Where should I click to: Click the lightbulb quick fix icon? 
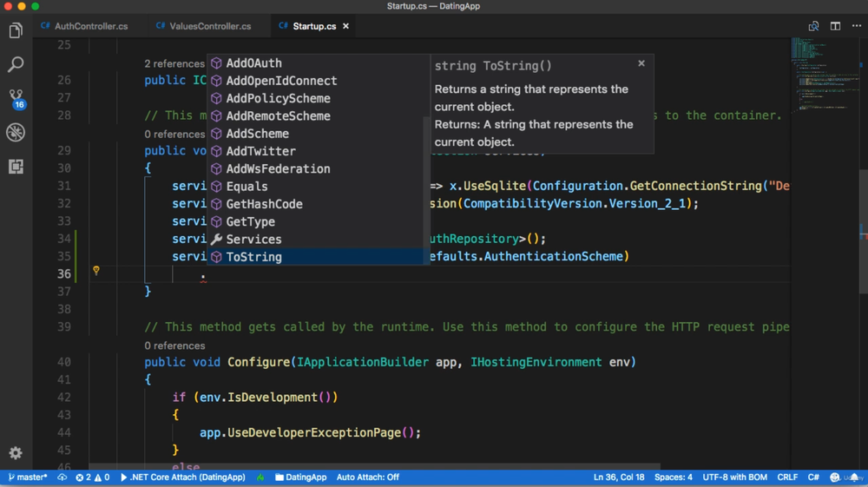click(96, 271)
